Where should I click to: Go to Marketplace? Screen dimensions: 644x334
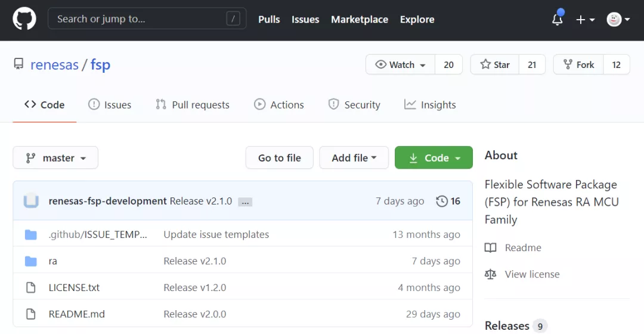(360, 19)
